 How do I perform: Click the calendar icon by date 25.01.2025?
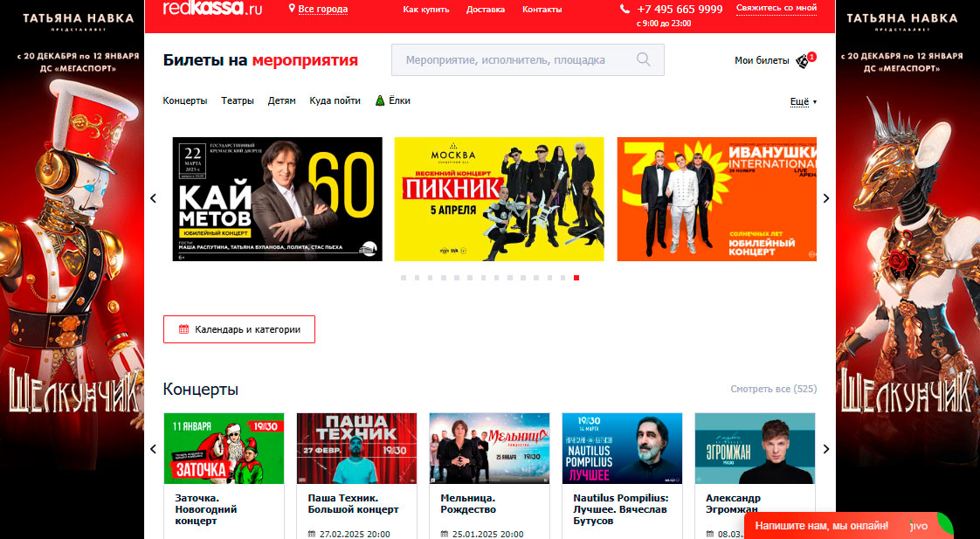[x=445, y=534]
